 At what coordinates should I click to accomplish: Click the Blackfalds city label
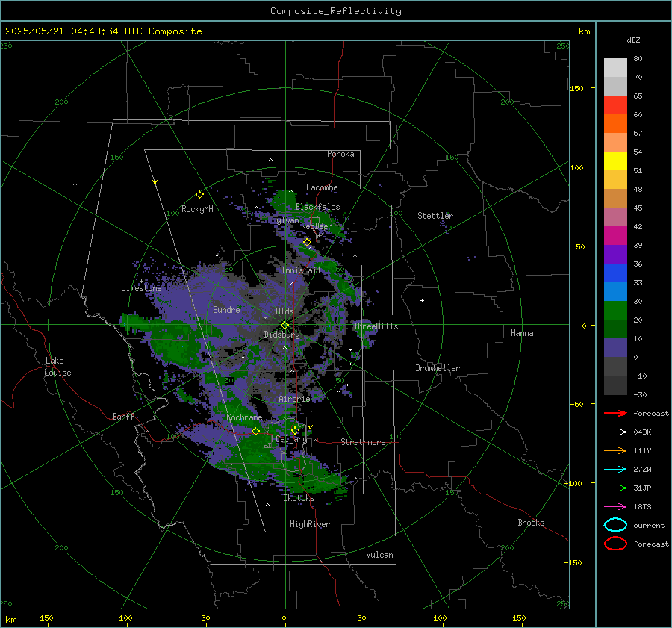317,207
